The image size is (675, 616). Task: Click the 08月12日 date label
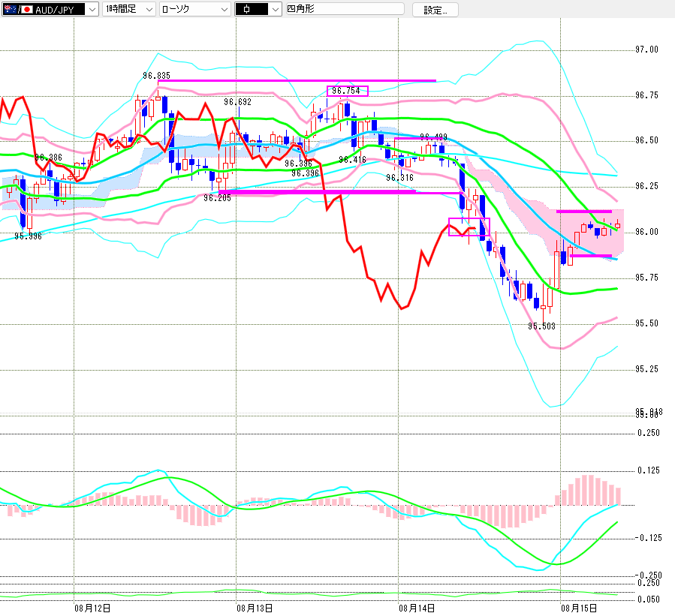pos(92,608)
